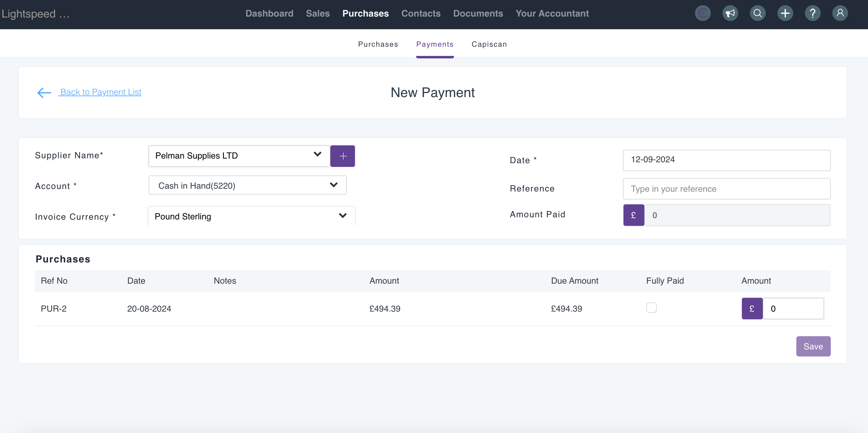This screenshot has width=868, height=433.
Task: Click the announcements megaphone icon
Action: (x=730, y=14)
